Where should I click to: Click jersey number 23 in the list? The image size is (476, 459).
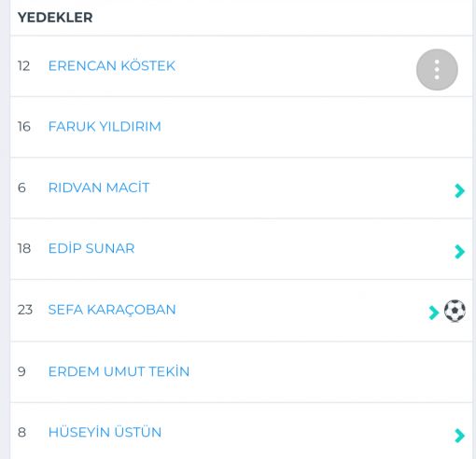click(25, 310)
